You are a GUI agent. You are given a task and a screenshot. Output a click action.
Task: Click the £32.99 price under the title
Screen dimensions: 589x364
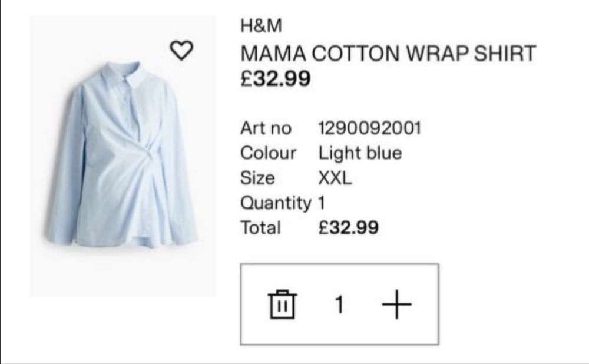(275, 79)
